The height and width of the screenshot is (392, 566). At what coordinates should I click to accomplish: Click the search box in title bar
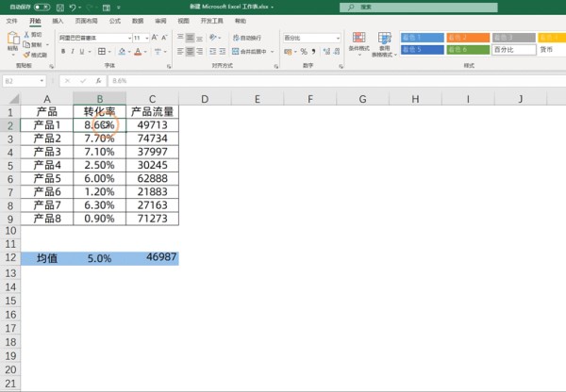[x=418, y=8]
